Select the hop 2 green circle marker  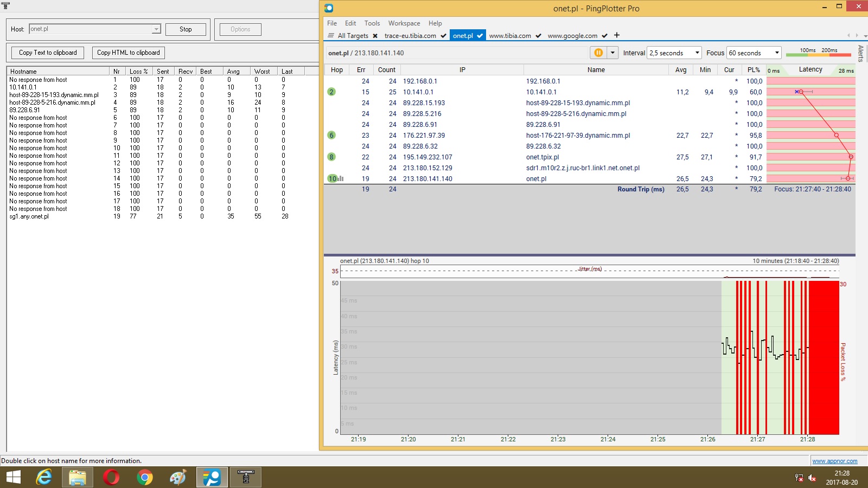[331, 92]
